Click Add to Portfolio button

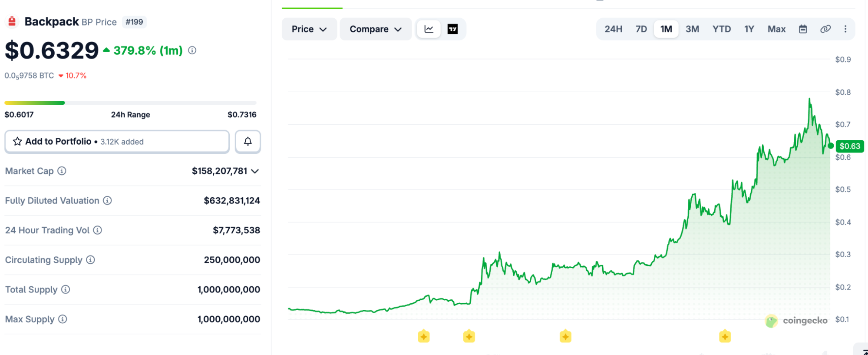click(x=117, y=142)
